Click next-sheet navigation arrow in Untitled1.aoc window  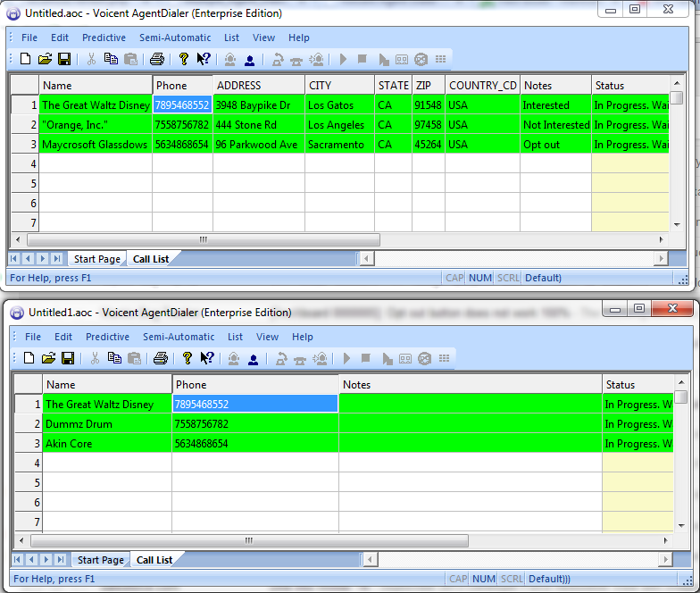point(46,559)
